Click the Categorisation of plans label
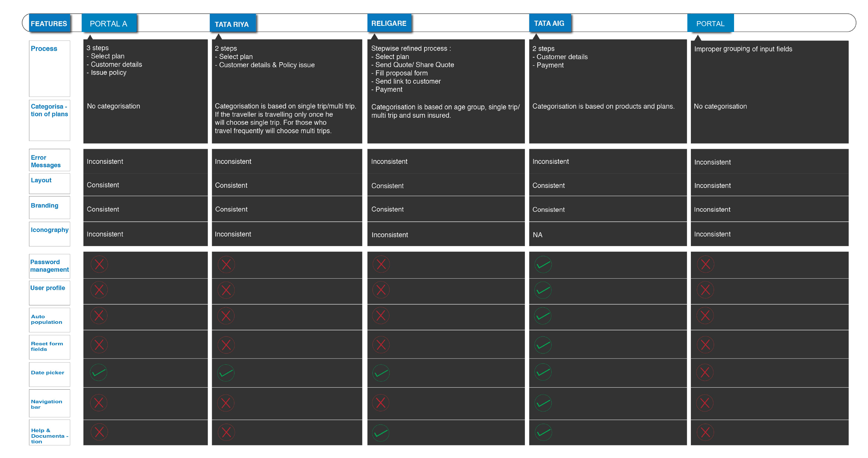This screenshot has width=868, height=458. coord(50,120)
